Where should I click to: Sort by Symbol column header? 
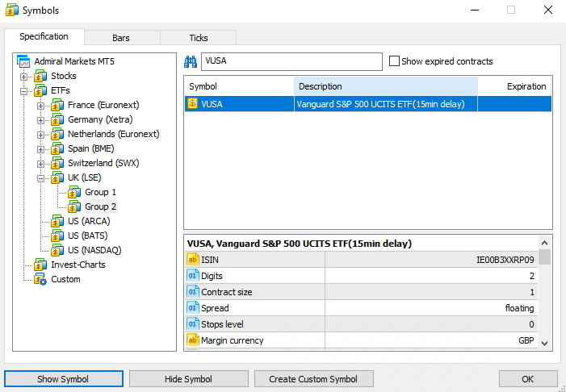[x=239, y=86]
